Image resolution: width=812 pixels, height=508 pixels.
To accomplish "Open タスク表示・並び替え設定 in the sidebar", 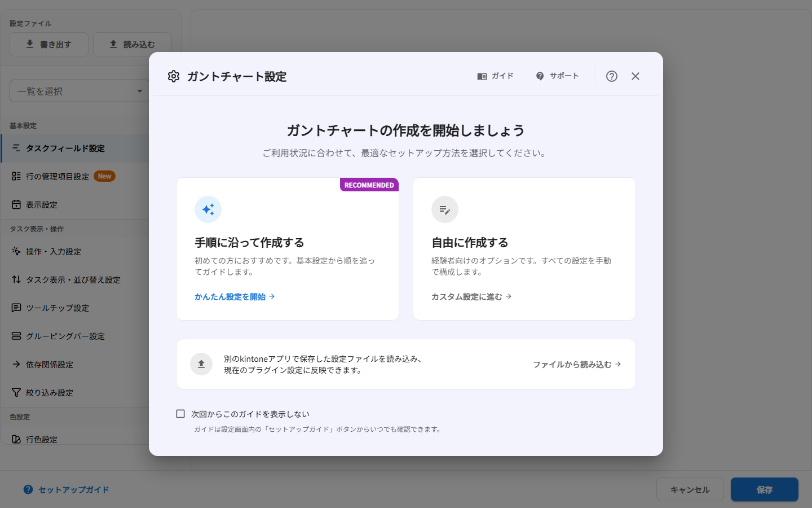I will [x=75, y=280].
